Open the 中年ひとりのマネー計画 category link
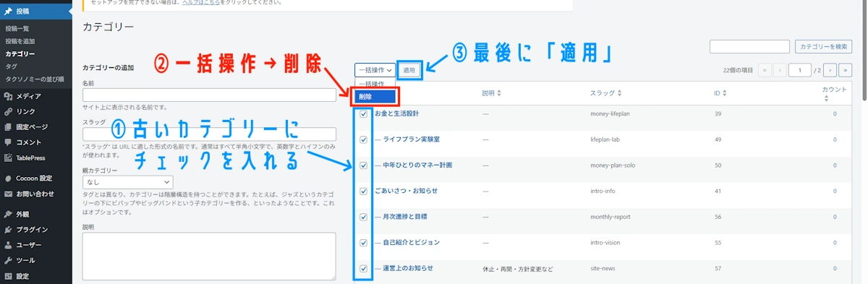This screenshot has height=284, width=868. click(418, 165)
